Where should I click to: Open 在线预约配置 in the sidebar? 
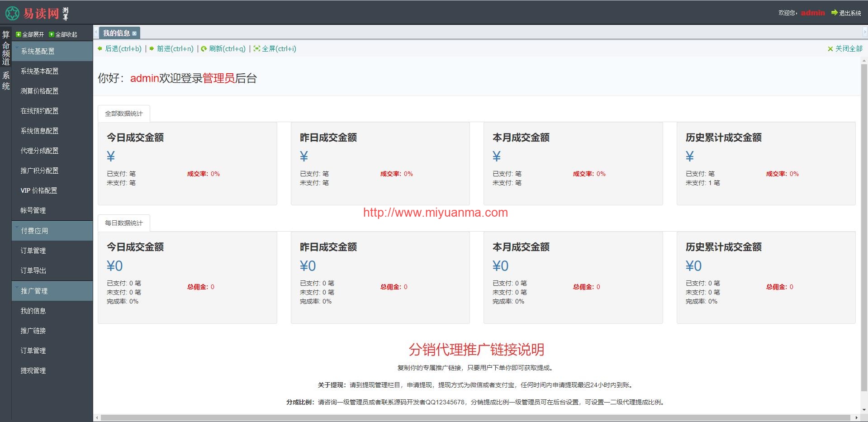[39, 111]
